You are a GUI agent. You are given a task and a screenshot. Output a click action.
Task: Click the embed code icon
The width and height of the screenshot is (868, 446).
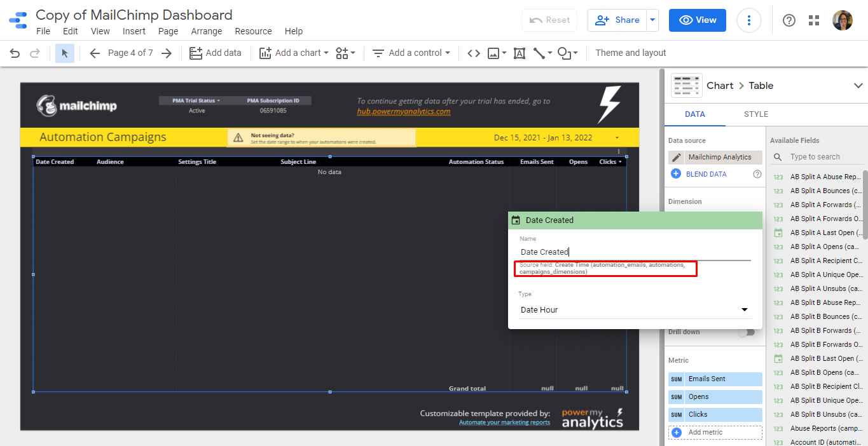pyautogui.click(x=473, y=53)
